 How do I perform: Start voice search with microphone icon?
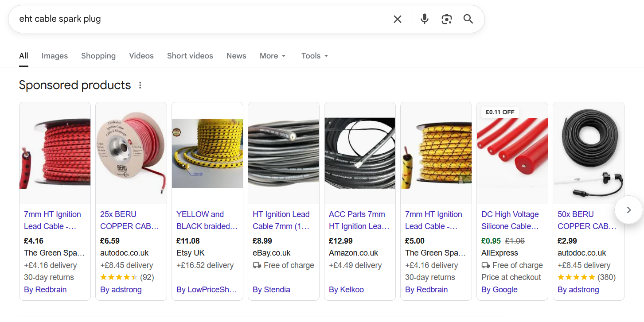tap(424, 19)
